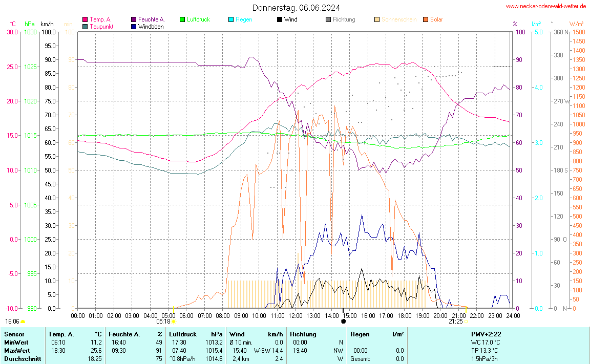Click the orange Solar legend swatch
Image resolution: width=590 pixels, height=364 pixels.
[x=426, y=19]
